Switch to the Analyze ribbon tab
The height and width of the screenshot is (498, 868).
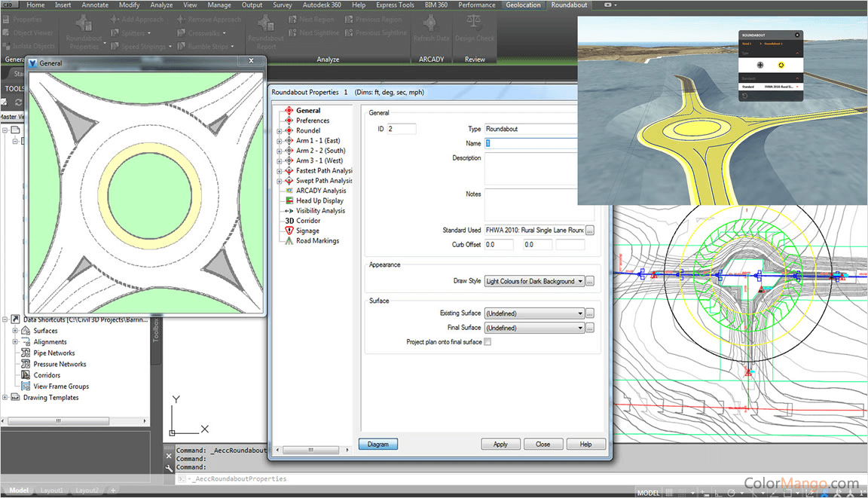click(162, 5)
